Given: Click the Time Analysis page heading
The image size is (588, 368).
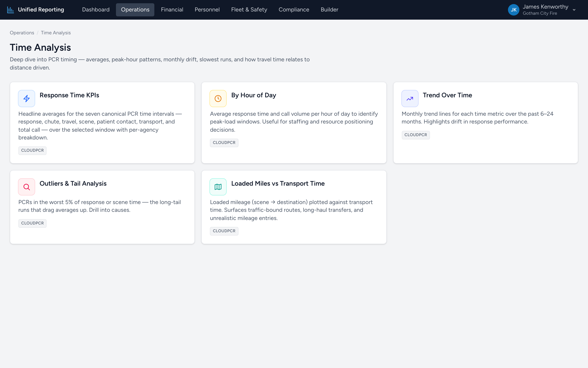Looking at the screenshot, I should click(40, 47).
